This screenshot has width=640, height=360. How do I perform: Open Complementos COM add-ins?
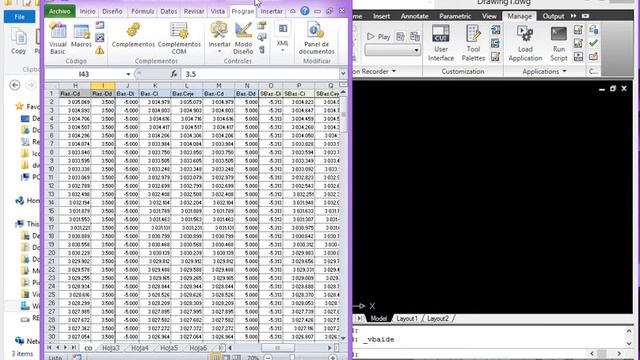pos(179,38)
